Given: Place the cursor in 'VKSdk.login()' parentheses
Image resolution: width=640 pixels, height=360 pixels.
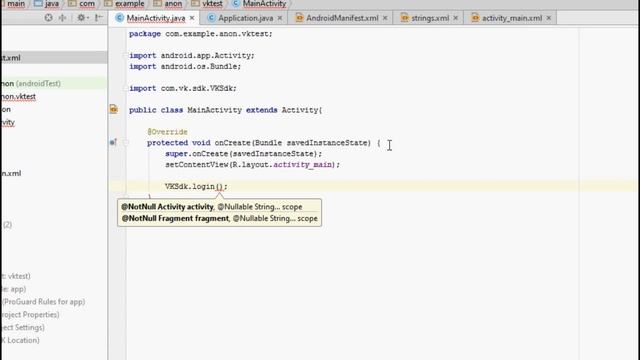Looking at the screenshot, I should (219, 187).
